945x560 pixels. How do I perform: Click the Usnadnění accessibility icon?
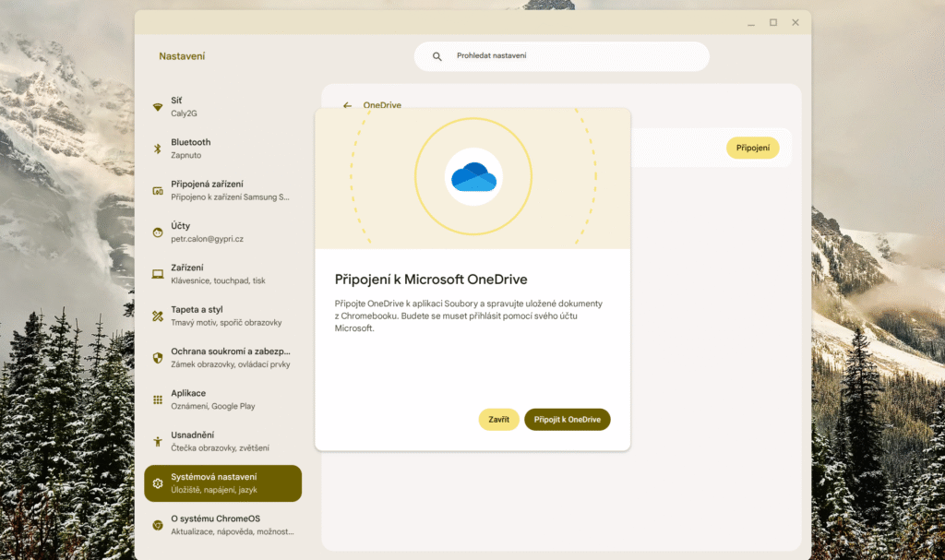(x=158, y=441)
